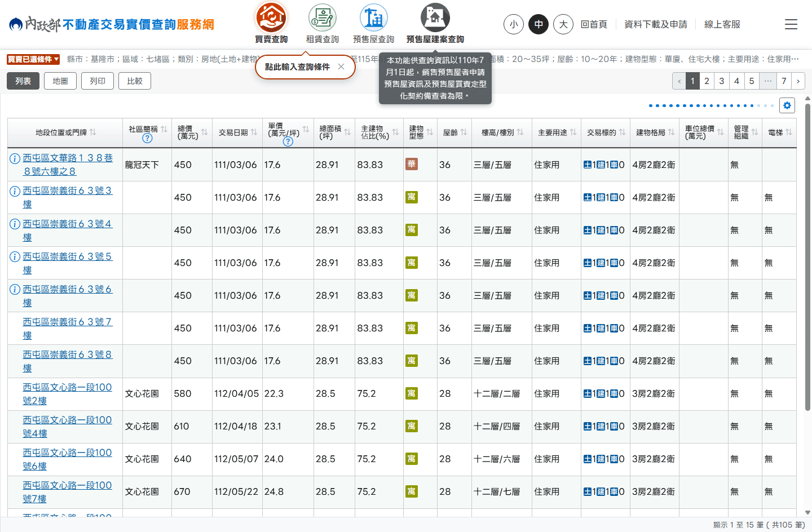The image size is (812, 532).
Task: Switch to 地圖 view tab
Action: point(60,81)
